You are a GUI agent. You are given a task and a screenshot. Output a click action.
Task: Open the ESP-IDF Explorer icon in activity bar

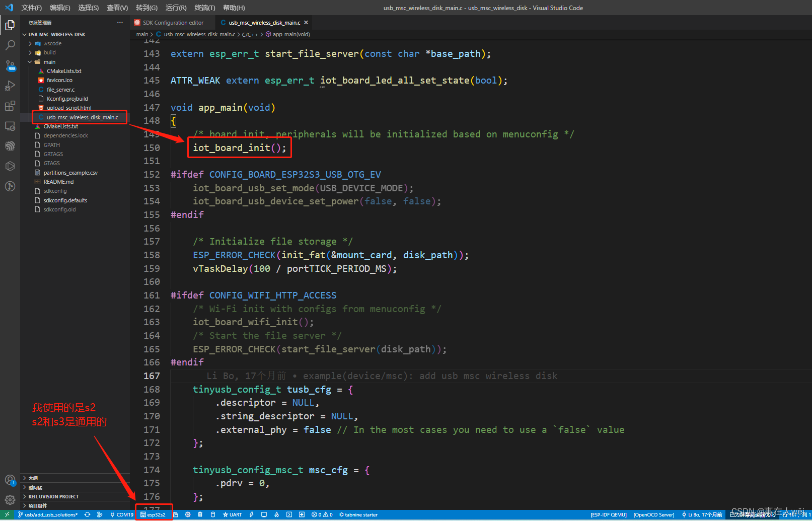(x=10, y=146)
